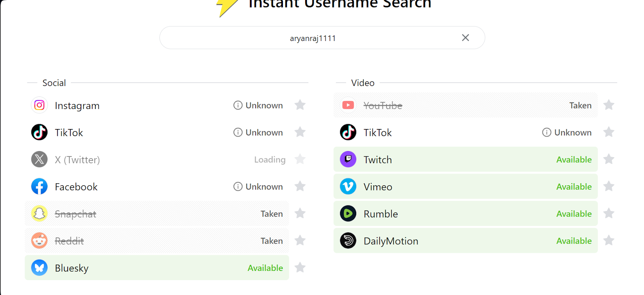Click the lightning bolt logo

pos(227,8)
